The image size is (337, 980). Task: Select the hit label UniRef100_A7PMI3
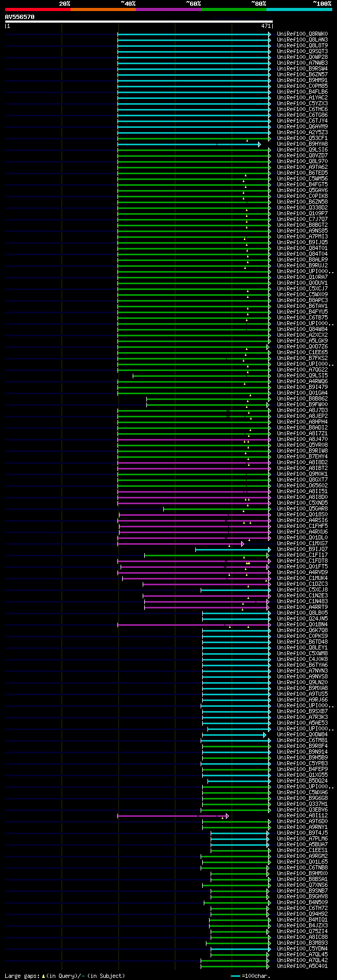[302, 236]
